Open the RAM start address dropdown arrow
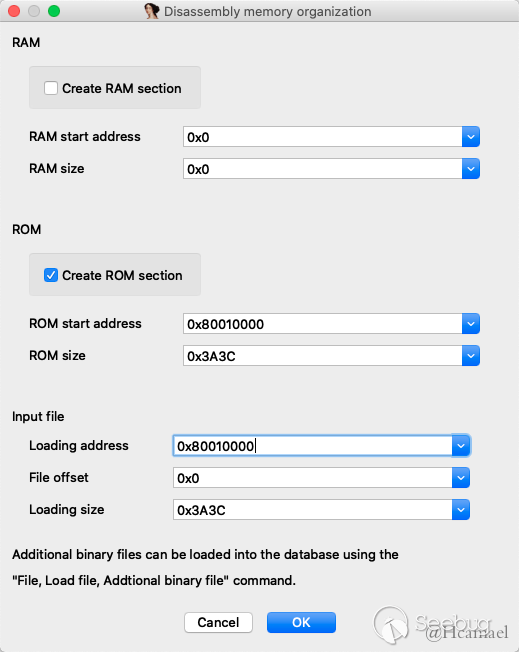The image size is (519, 652). tap(471, 137)
